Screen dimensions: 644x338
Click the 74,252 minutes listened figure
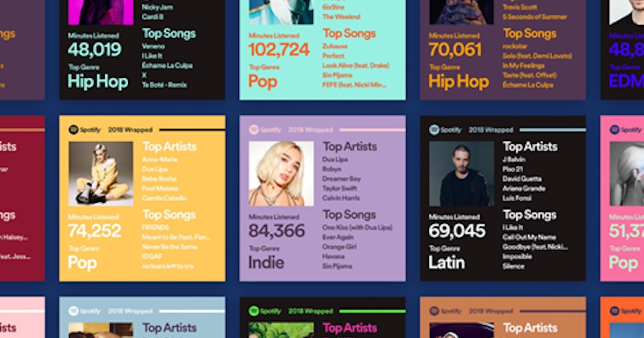[94, 231]
